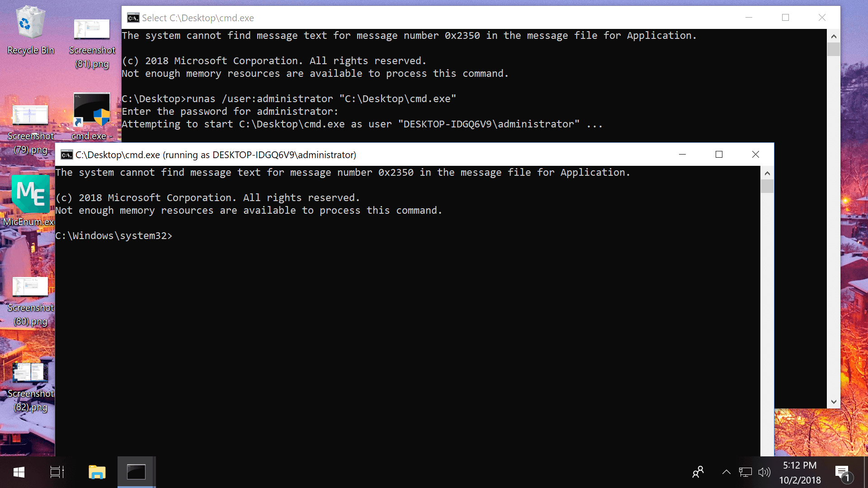Open Screenshot (82).png thumbnail
This screenshot has width=868, height=488.
tap(29, 372)
